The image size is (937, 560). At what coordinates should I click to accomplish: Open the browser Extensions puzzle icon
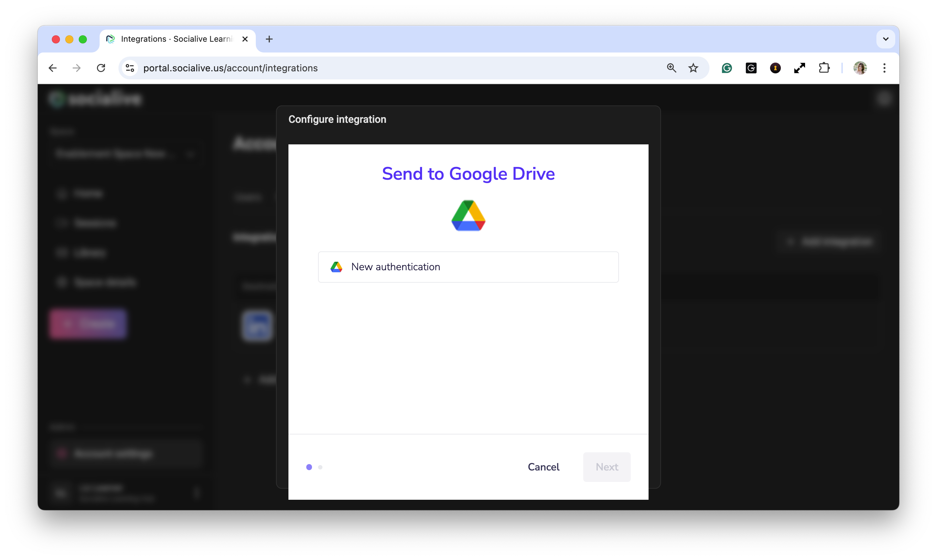click(x=824, y=68)
